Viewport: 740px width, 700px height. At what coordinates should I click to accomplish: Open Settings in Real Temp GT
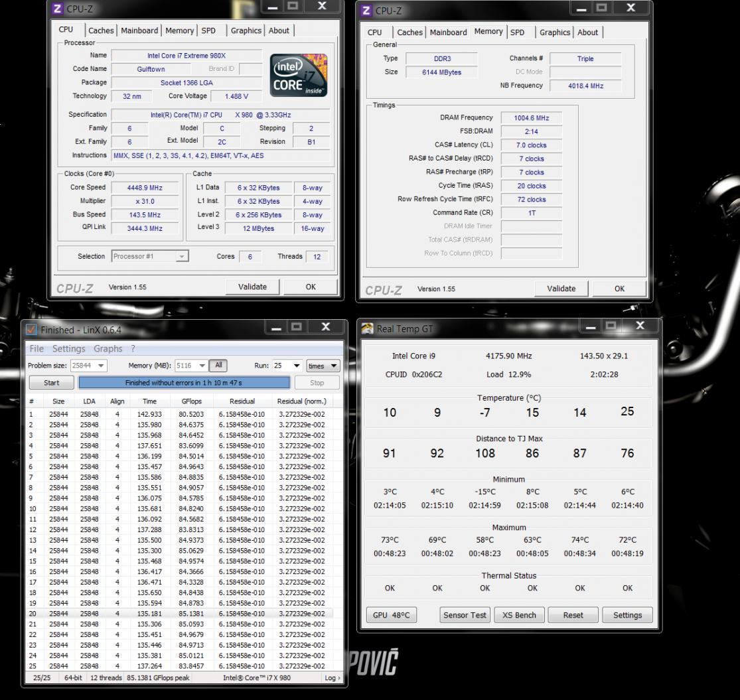click(x=627, y=614)
